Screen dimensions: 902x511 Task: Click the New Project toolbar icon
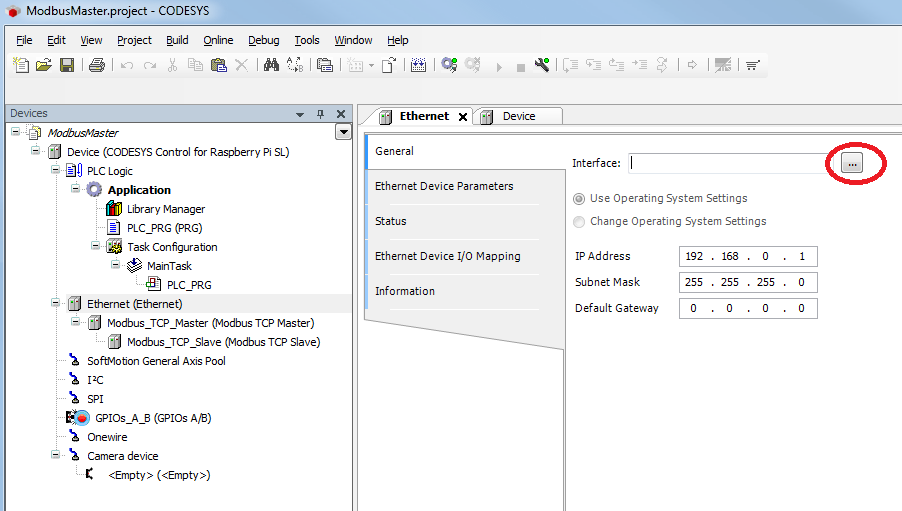21,66
